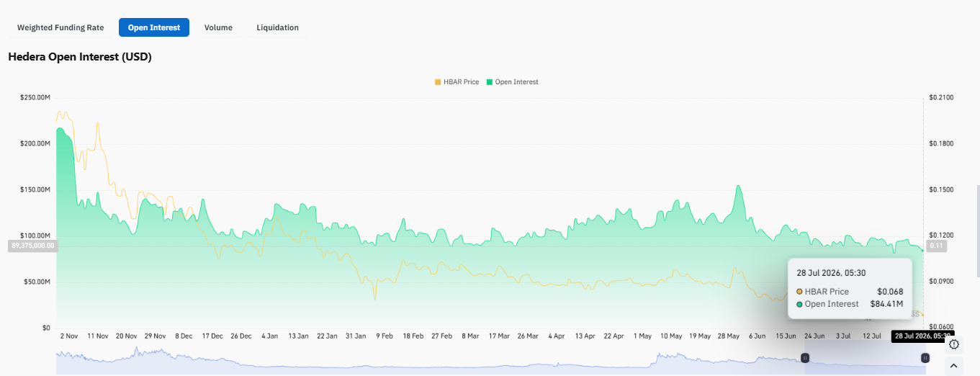This screenshot has width=980, height=376.
Task: Click the 4 Jan date label
Action: click(270, 336)
